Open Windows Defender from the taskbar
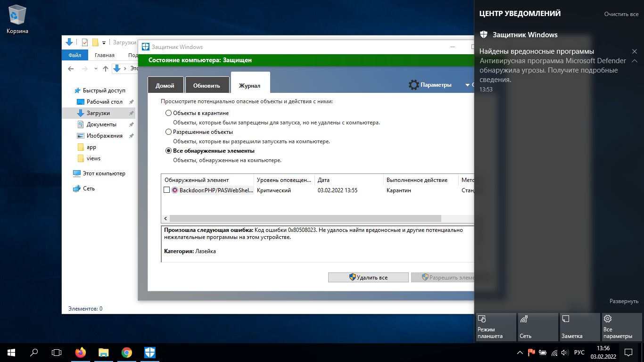The height and width of the screenshot is (362, 644). 149,352
